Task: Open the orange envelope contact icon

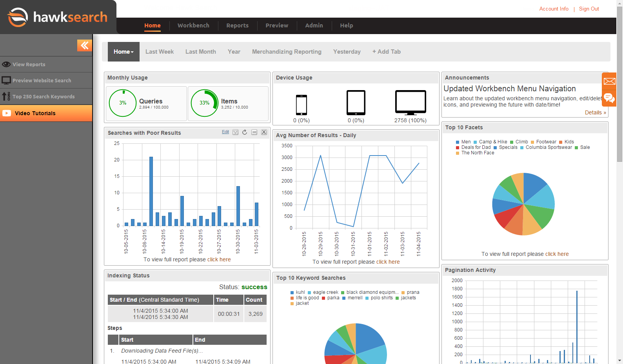Action: click(x=609, y=81)
